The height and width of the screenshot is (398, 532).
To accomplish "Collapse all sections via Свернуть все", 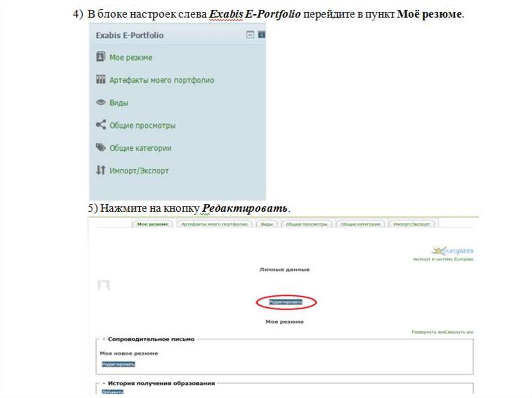I will pos(459,332).
